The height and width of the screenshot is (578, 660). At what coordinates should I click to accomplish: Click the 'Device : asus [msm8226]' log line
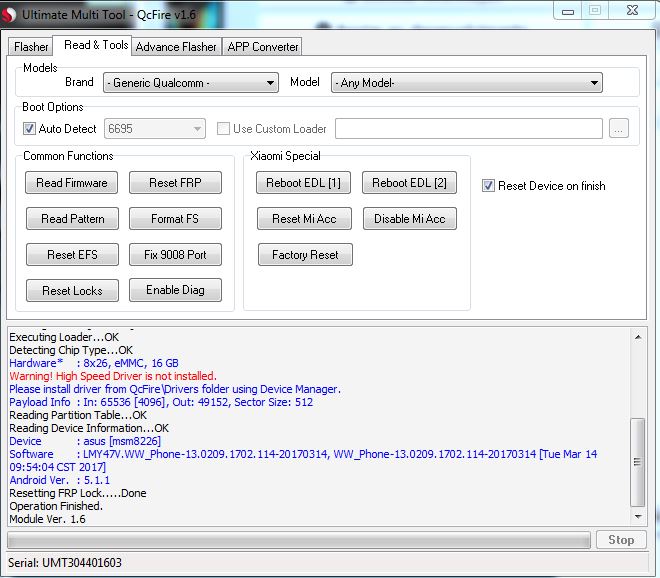(85, 441)
